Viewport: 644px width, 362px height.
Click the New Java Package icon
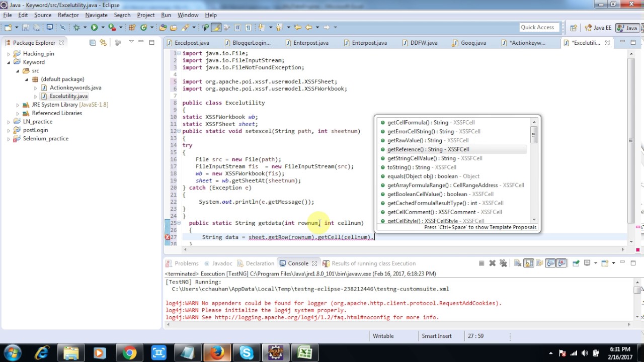pyautogui.click(x=131, y=27)
